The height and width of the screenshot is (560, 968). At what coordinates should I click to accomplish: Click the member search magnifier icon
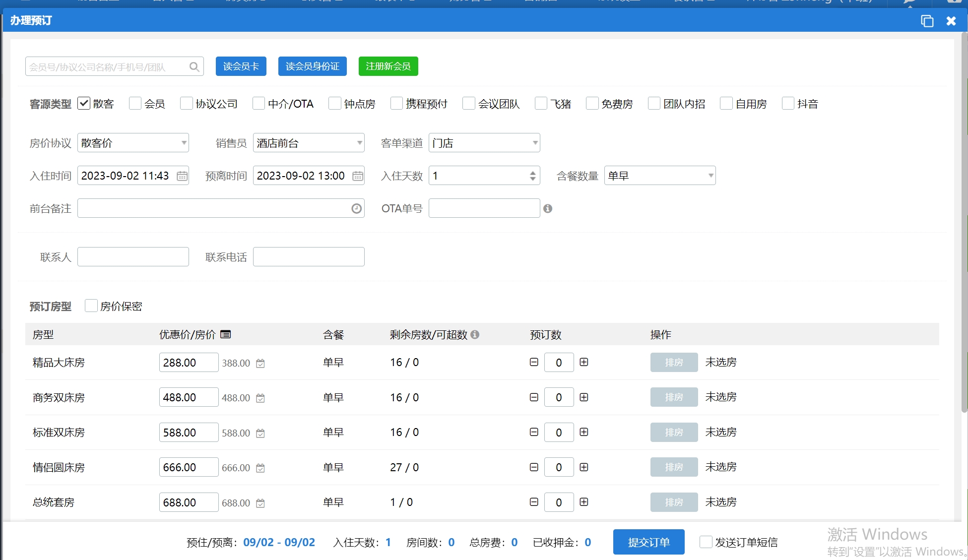(x=194, y=66)
